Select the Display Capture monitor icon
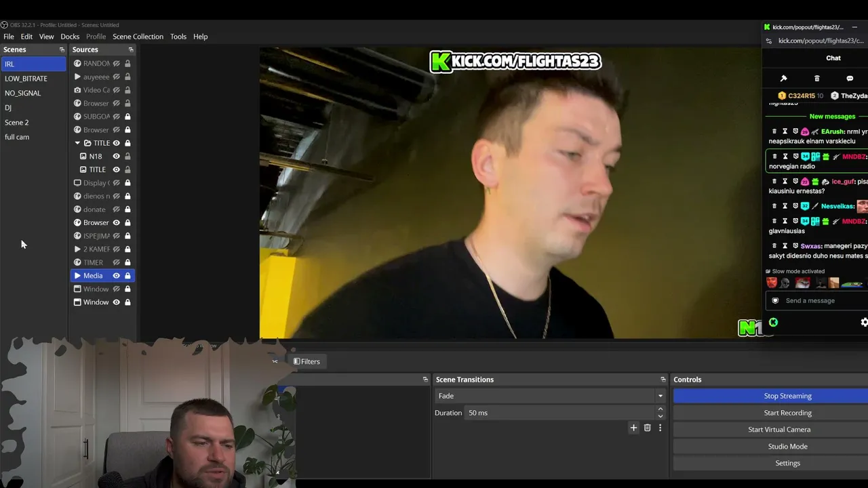Viewport: 868px width, 488px height. [x=77, y=183]
